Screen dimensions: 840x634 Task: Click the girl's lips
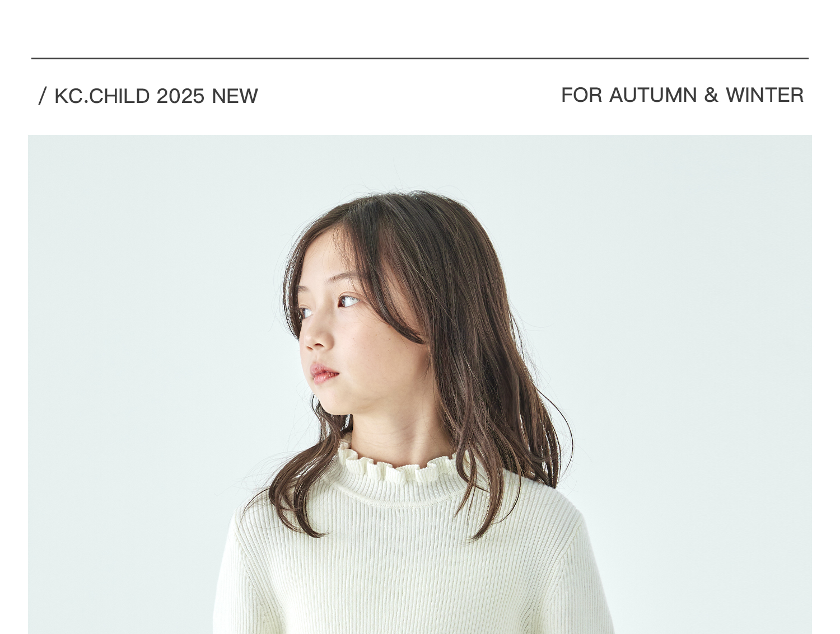tap(324, 373)
